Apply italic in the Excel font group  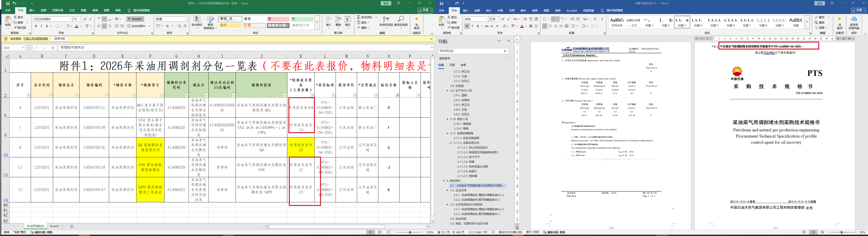click(x=41, y=26)
